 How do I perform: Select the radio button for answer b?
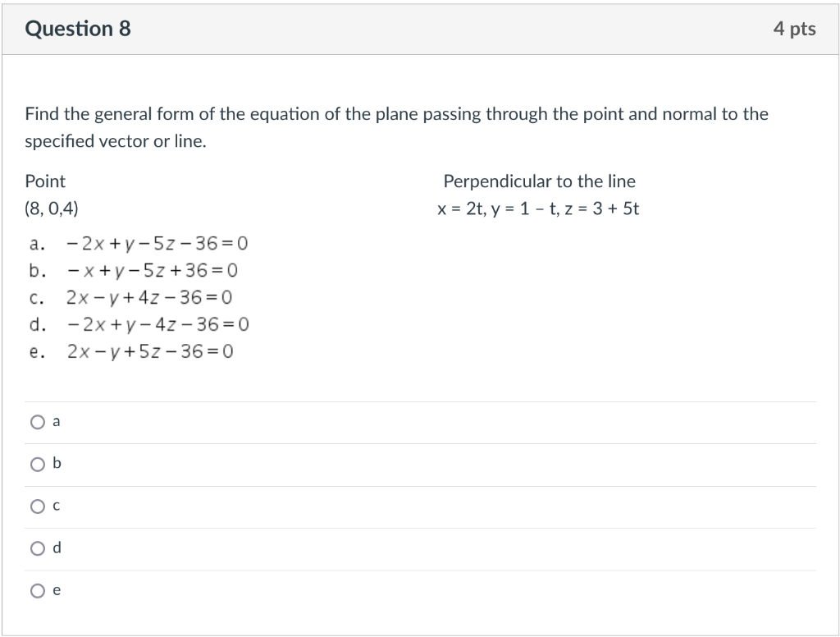[38, 464]
